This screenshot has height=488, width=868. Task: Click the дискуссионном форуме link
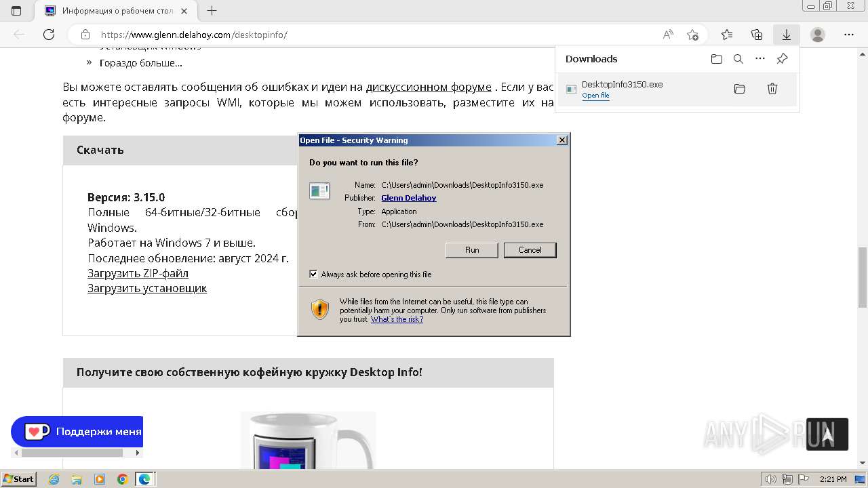pos(429,87)
